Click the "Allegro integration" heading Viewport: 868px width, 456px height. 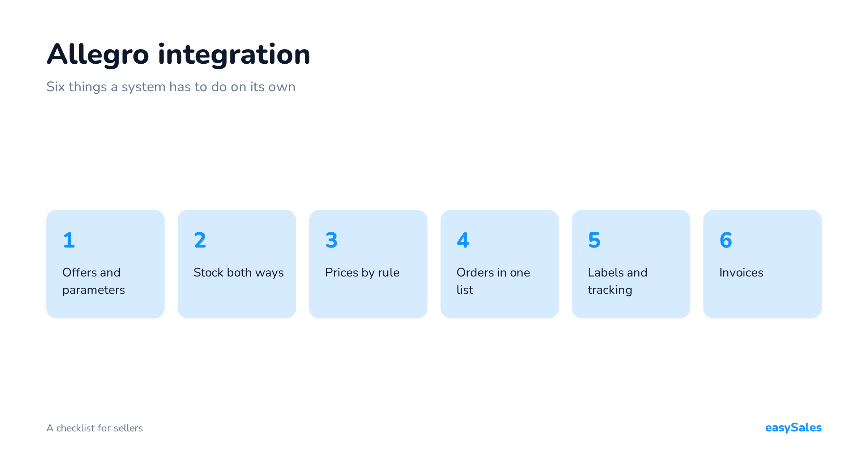click(178, 55)
